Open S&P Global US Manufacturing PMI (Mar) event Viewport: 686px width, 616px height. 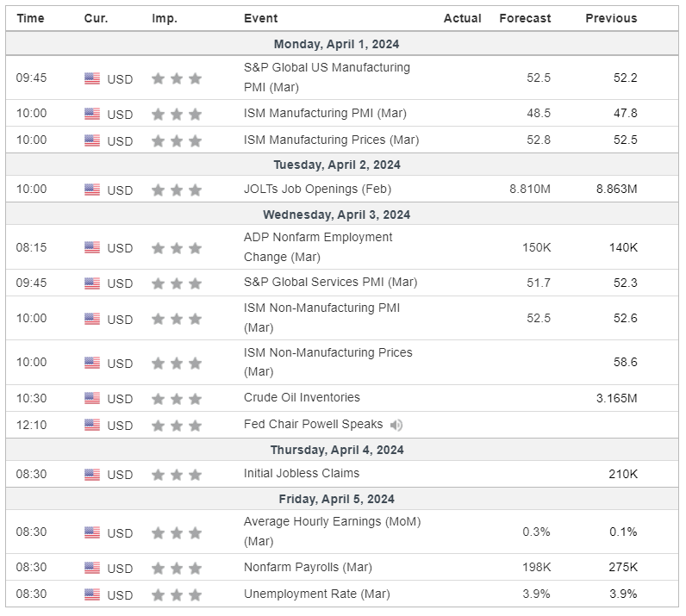327,78
